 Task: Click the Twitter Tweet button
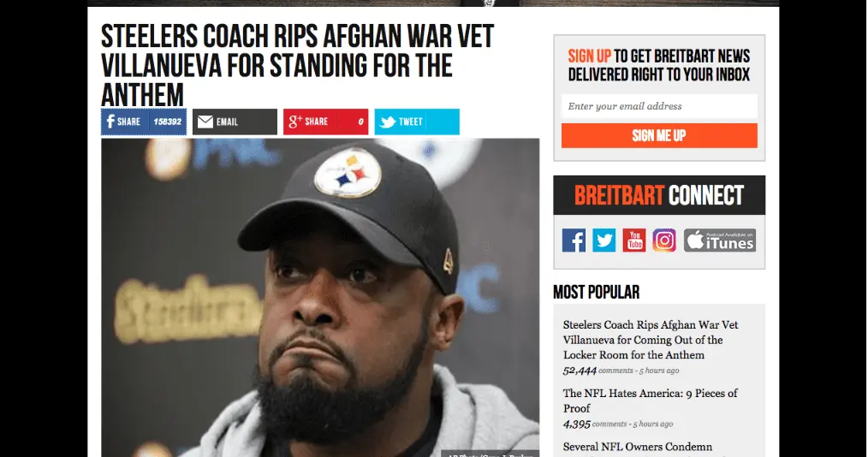pos(417,122)
